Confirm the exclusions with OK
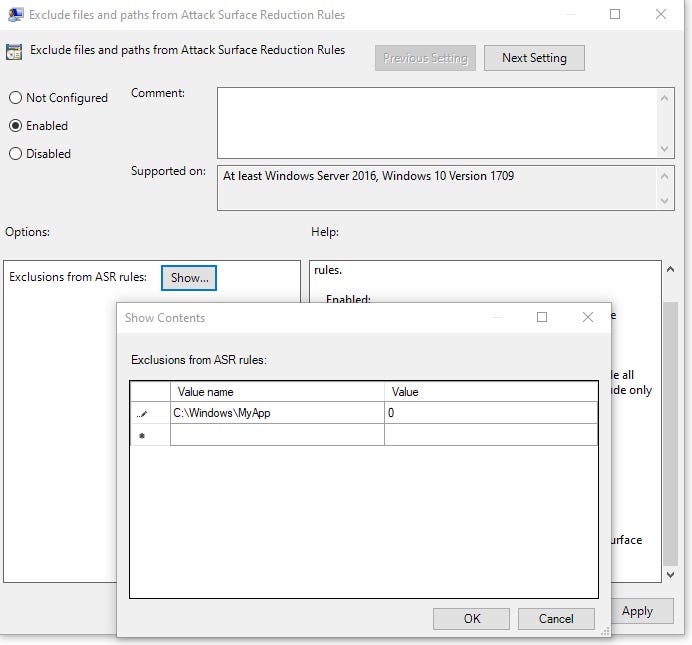The height and width of the screenshot is (645, 692). pos(472,619)
